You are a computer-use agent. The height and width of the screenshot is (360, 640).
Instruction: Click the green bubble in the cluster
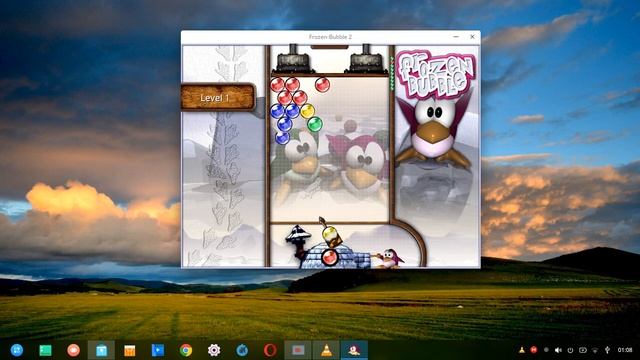pyautogui.click(x=314, y=124)
